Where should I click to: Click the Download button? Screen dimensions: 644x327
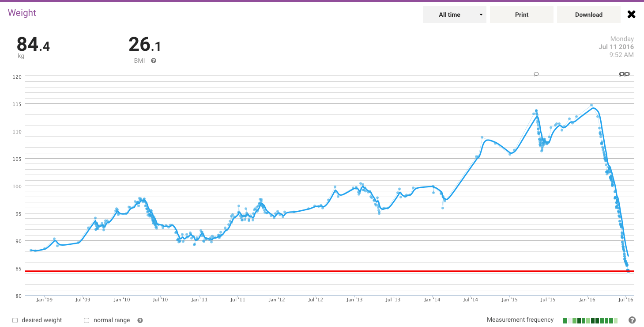pos(589,15)
